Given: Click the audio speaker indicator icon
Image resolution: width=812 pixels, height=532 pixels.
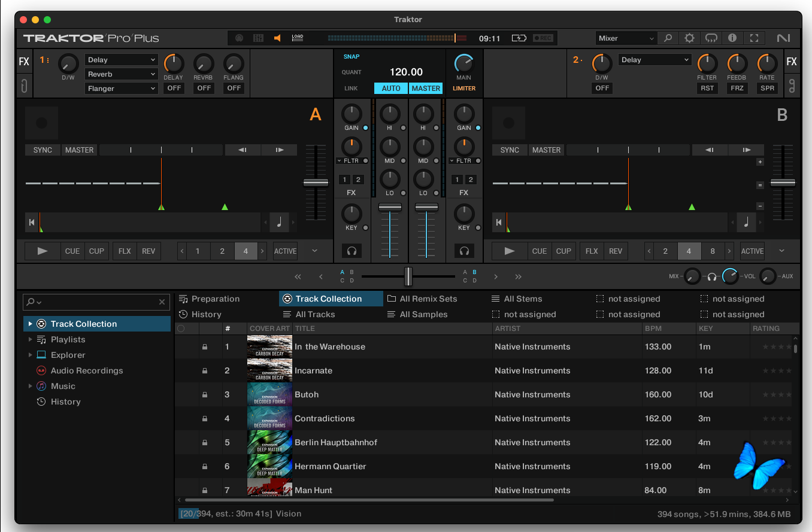Looking at the screenshot, I should pyautogui.click(x=277, y=38).
